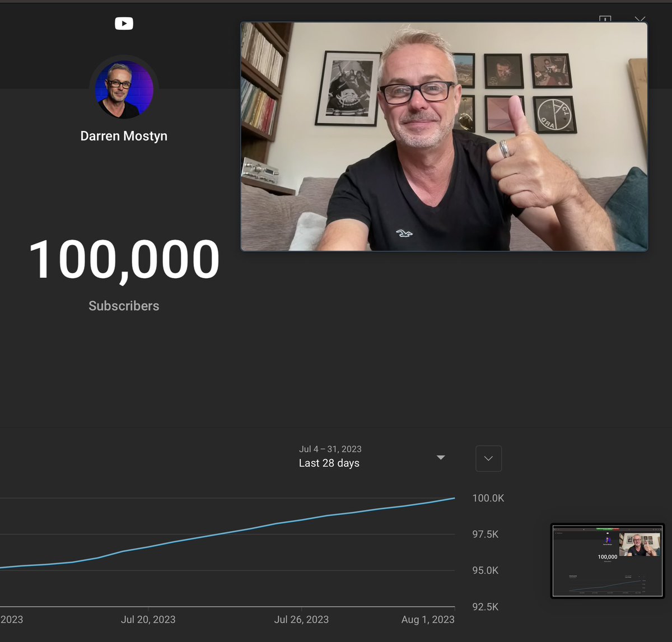
Task: Click the 100.0K axis label
Action: pos(488,498)
